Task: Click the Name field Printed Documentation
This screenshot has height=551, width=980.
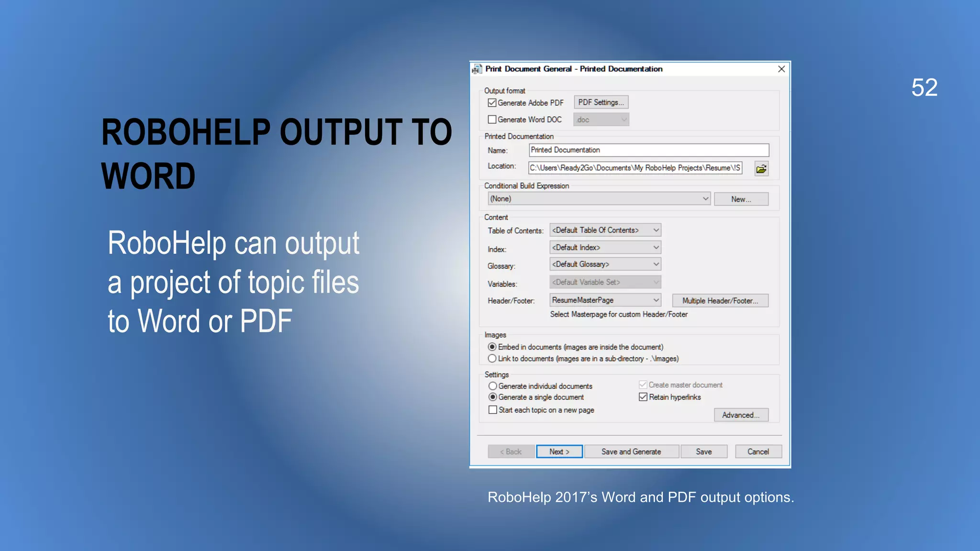Action: point(649,150)
